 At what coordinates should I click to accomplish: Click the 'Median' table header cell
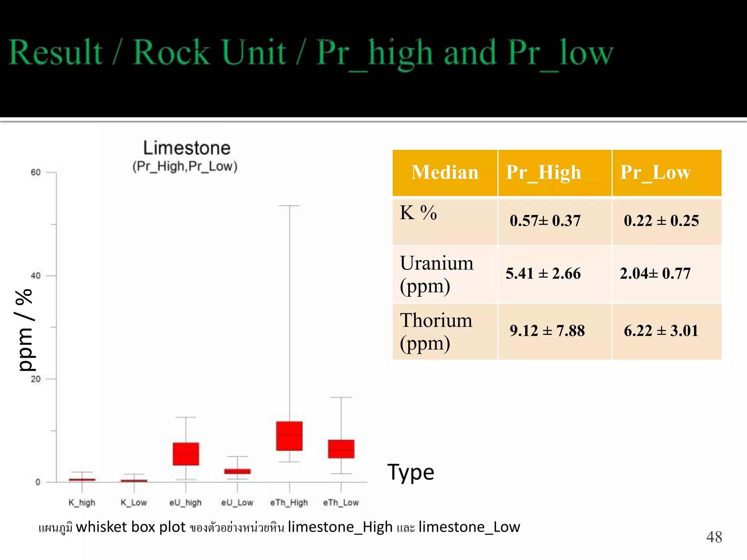click(x=445, y=172)
